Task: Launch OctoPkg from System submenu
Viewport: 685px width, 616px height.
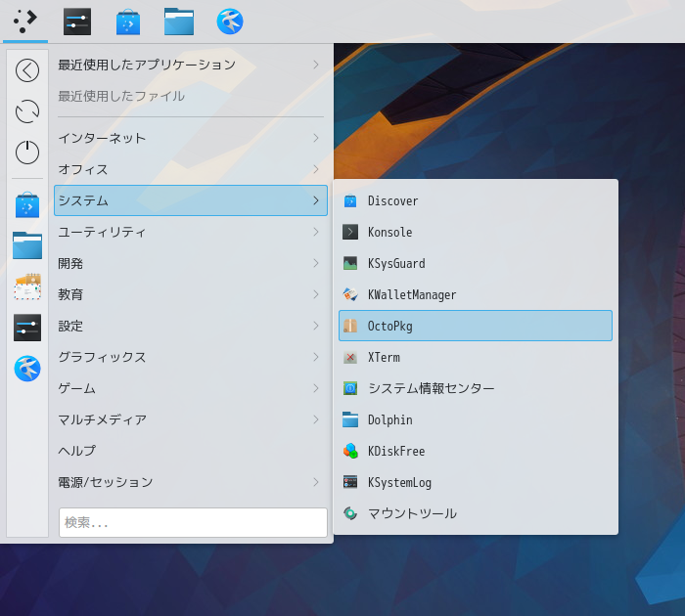Action: click(x=476, y=326)
